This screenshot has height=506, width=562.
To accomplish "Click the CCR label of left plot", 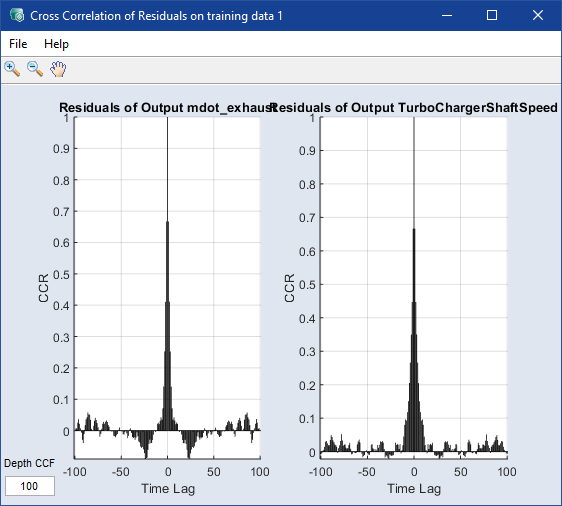I will (x=43, y=288).
